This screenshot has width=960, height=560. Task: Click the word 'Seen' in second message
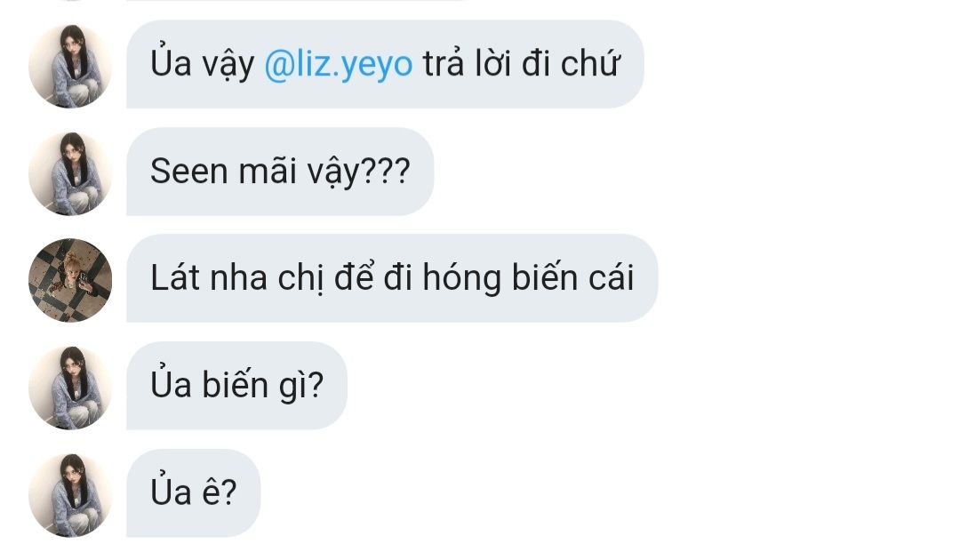coord(189,172)
